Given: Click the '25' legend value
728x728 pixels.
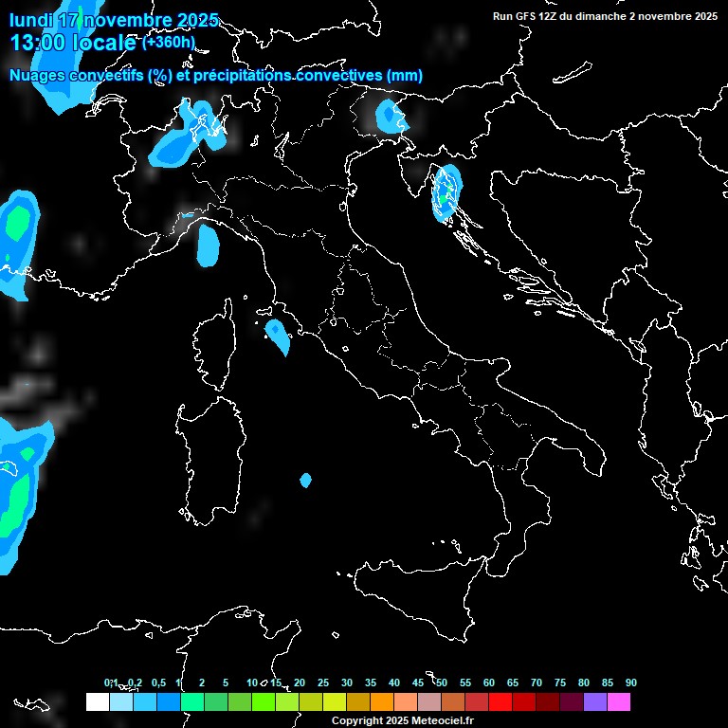Looking at the screenshot, I should click(x=323, y=682).
